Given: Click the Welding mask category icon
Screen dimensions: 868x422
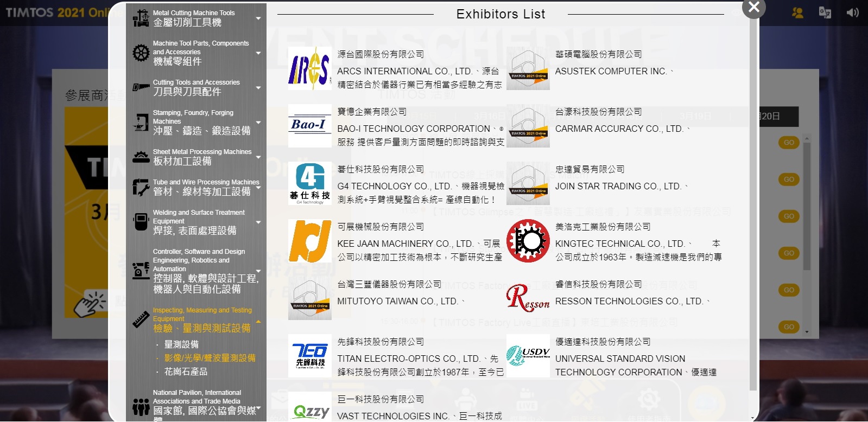Looking at the screenshot, I should point(141,222).
